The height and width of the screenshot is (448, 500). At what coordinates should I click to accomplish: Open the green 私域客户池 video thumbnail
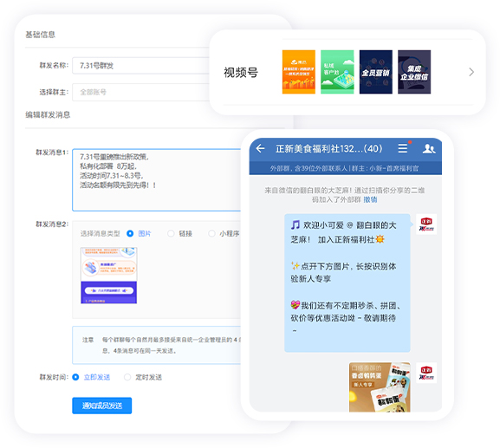[x=337, y=72]
